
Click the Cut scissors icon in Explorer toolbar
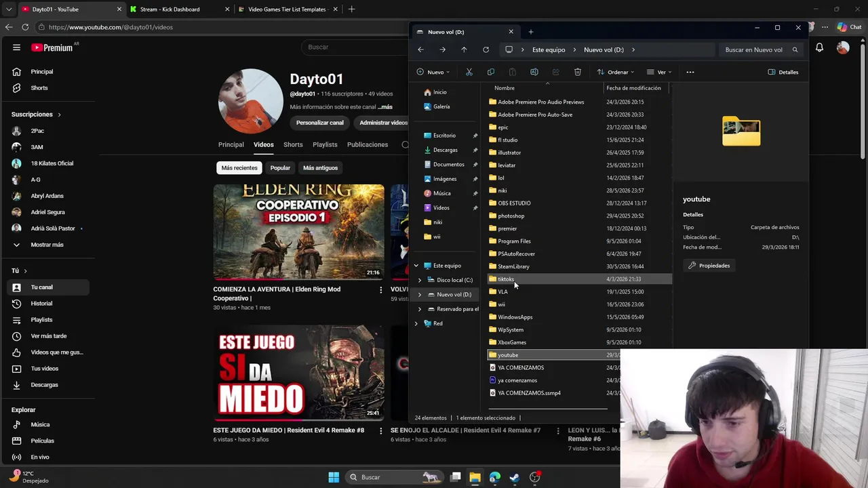pos(469,72)
